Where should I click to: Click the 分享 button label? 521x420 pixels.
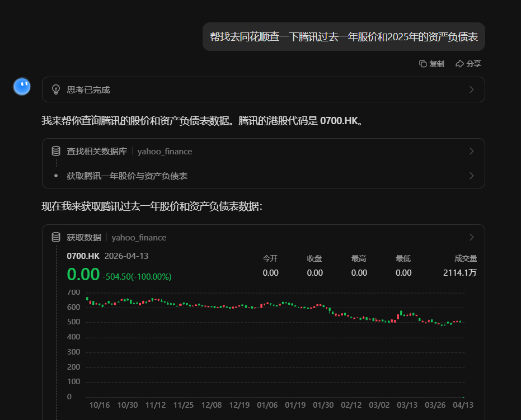[x=474, y=64]
